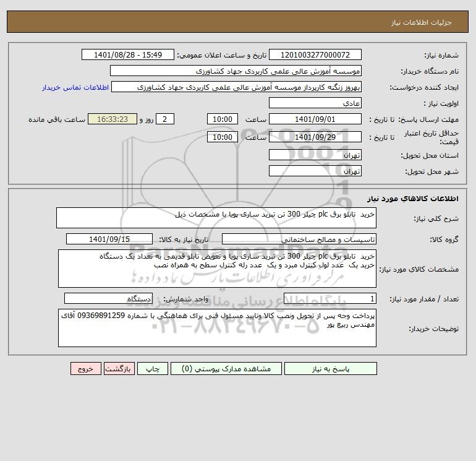Click the need date field 1401/09/15
The height and width of the screenshot is (461, 476).
tap(109, 239)
